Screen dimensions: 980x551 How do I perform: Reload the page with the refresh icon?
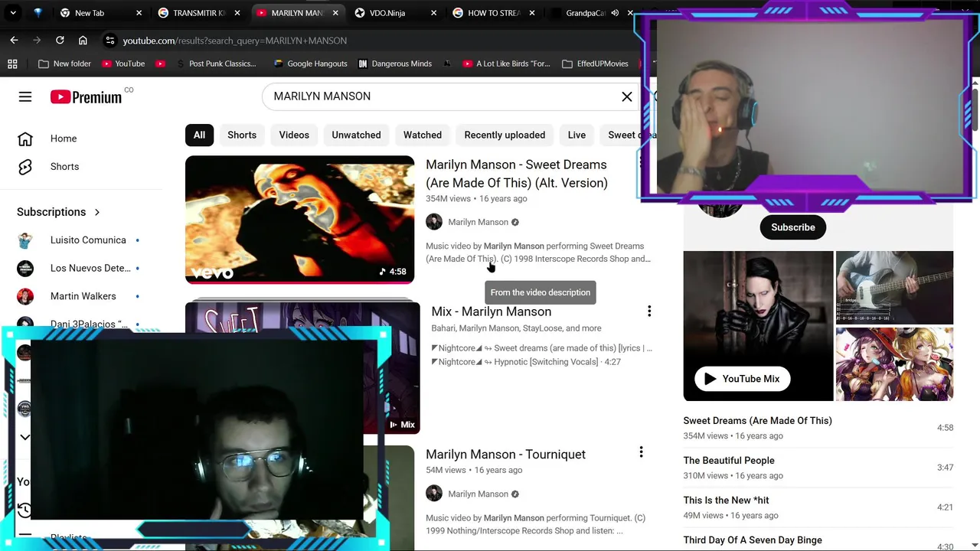coord(60,40)
